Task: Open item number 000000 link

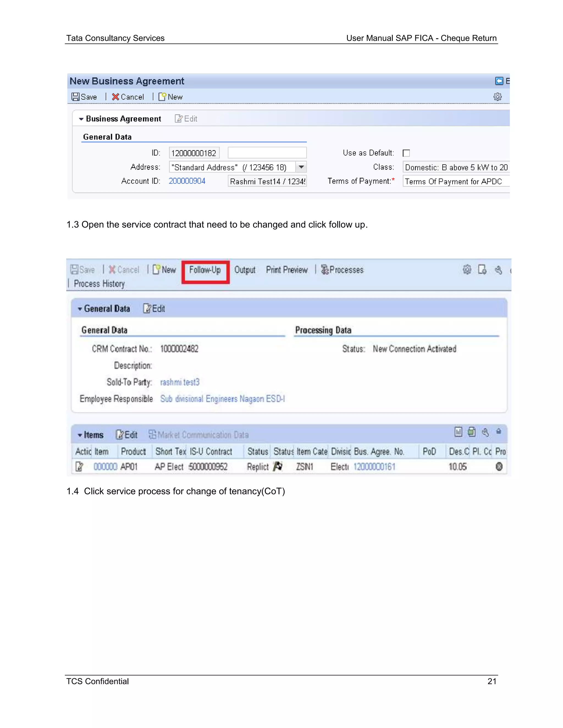Action: coord(105,467)
